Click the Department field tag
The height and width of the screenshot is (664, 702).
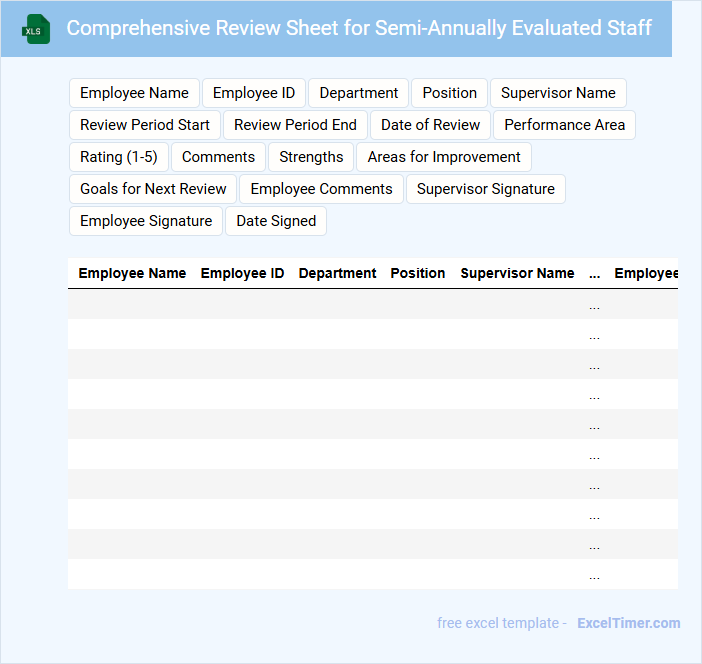(x=358, y=93)
